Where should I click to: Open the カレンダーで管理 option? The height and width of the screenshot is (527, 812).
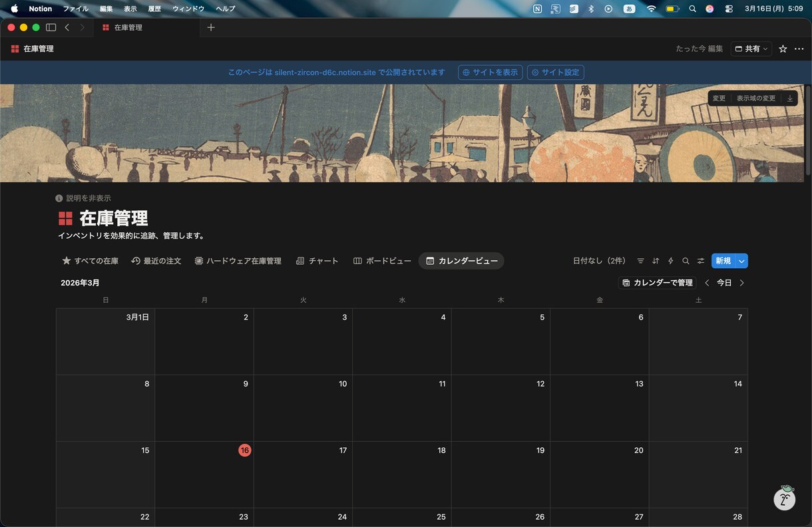pos(658,283)
